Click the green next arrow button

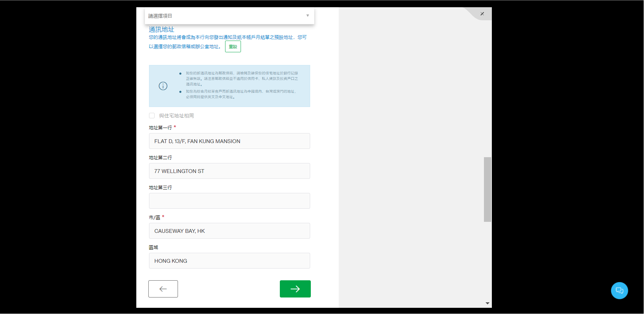coord(295,289)
